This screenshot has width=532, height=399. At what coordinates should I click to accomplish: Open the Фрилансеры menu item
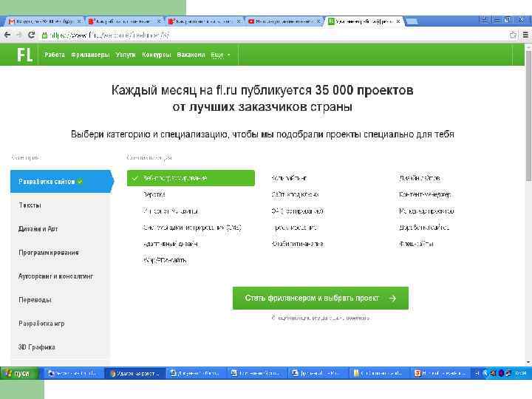(x=90, y=55)
